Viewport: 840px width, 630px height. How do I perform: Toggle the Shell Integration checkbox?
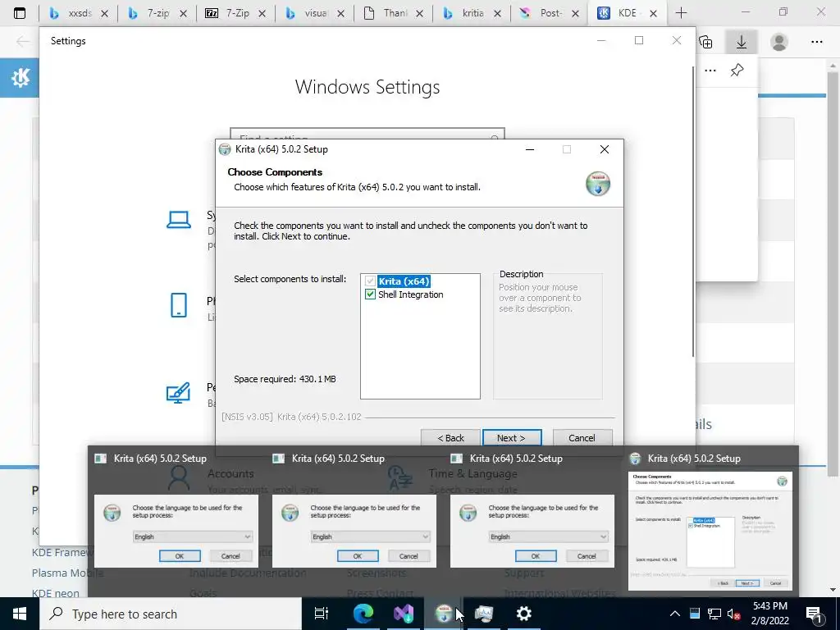pos(370,294)
